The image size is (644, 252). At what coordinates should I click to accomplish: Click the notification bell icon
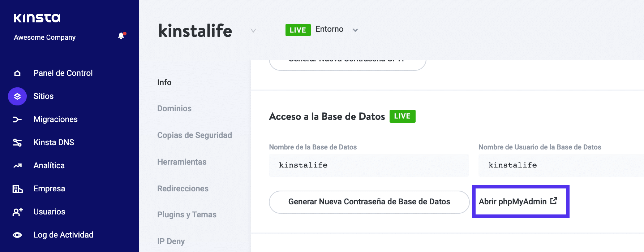[x=121, y=36]
